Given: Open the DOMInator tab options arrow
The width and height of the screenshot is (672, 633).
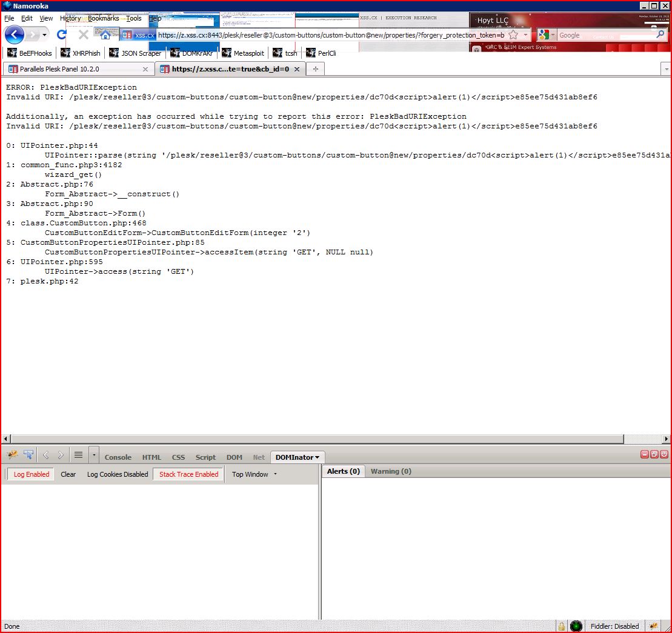Looking at the screenshot, I should coord(317,457).
